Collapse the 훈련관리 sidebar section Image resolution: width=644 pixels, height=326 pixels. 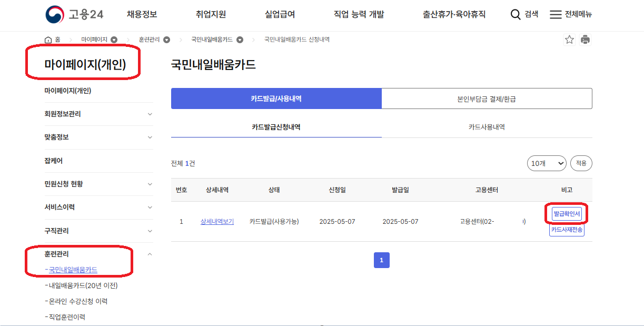151,253
